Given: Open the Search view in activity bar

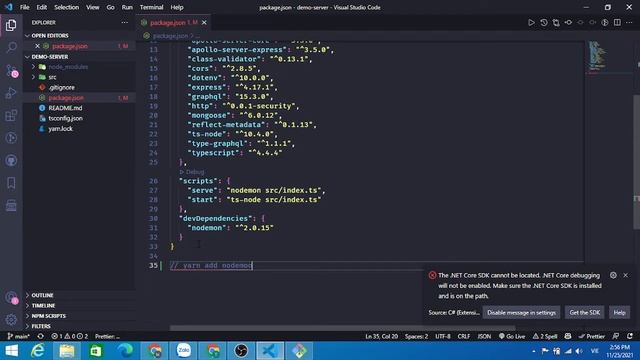Looking at the screenshot, I should [11, 48].
